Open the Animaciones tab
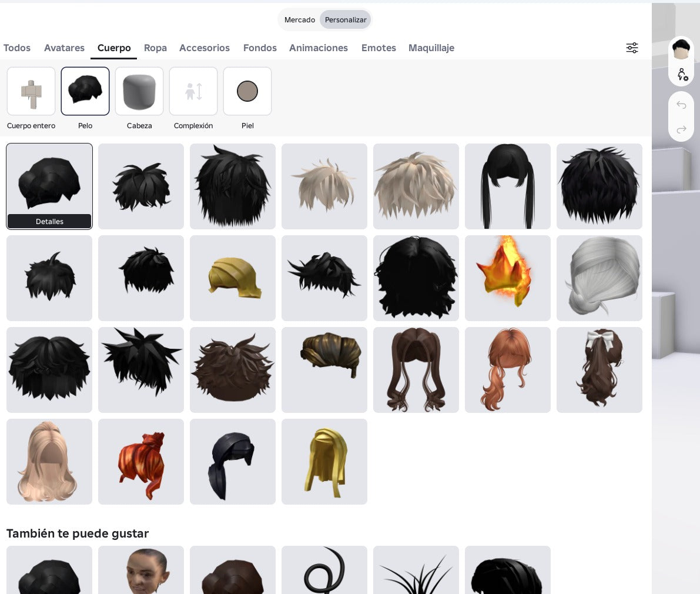Image resolution: width=700 pixels, height=594 pixels. coord(319,48)
